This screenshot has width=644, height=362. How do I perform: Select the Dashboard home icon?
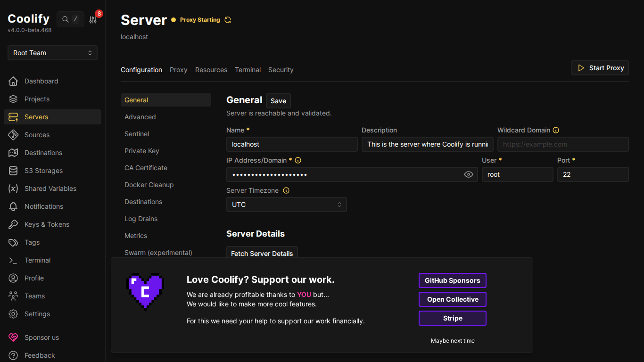click(14, 81)
